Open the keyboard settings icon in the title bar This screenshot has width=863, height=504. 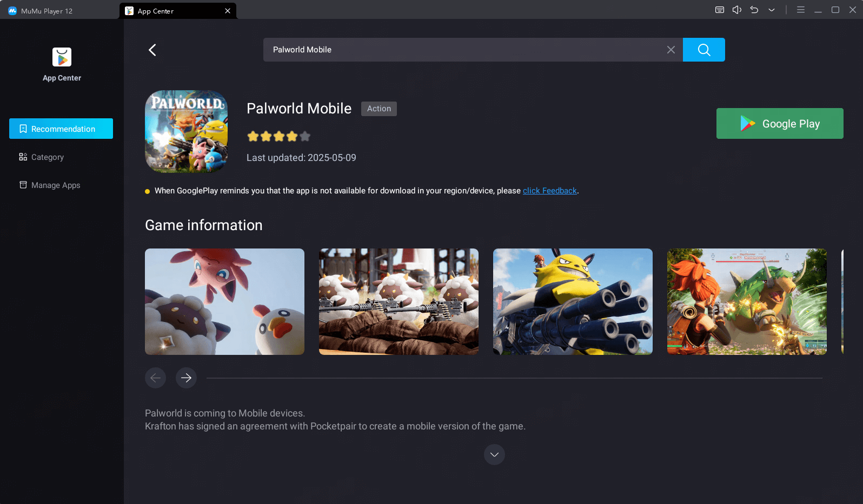pyautogui.click(x=719, y=10)
